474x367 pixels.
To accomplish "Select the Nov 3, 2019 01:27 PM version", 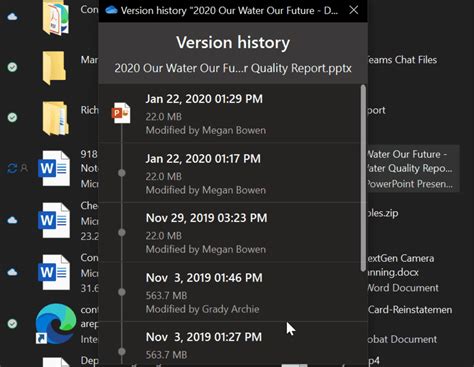I will [230, 343].
